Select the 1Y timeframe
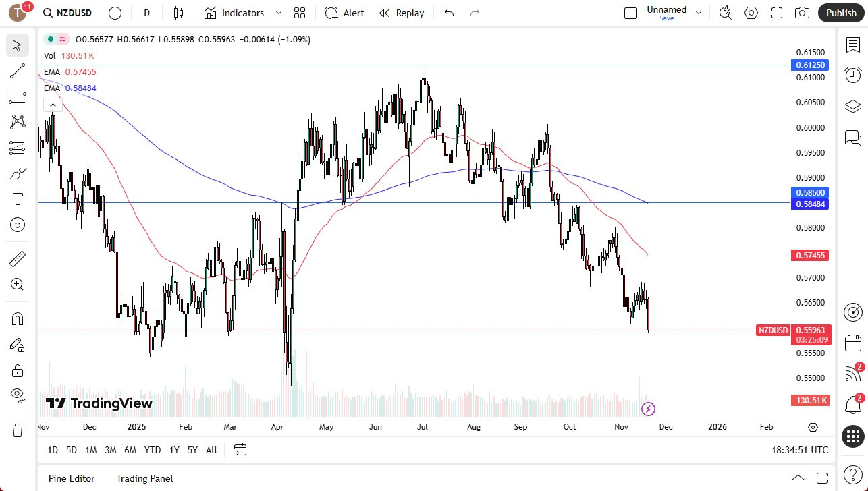Image resolution: width=868 pixels, height=491 pixels. click(x=173, y=450)
